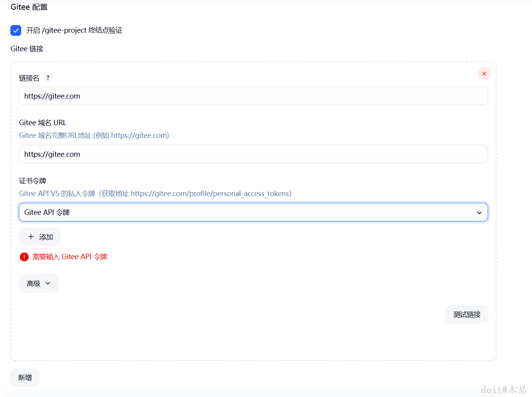This screenshot has height=397, width=532.
Task: Uncheck the /gitee-project endpoint verification checkbox
Action: click(16, 30)
